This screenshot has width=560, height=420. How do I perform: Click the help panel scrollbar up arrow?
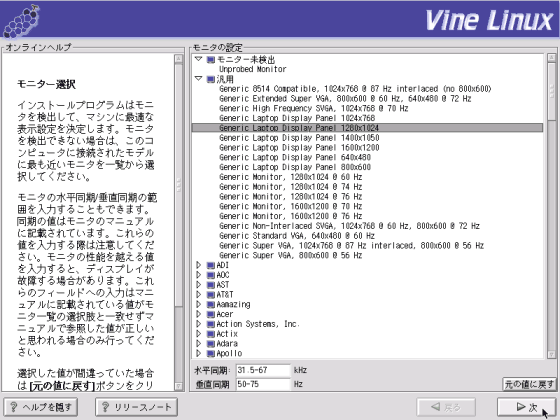(x=179, y=59)
